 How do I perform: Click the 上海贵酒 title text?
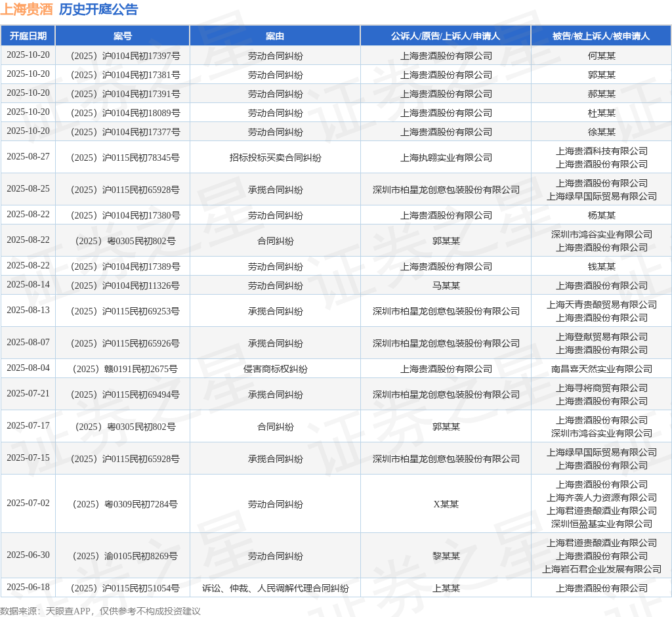click(26, 9)
